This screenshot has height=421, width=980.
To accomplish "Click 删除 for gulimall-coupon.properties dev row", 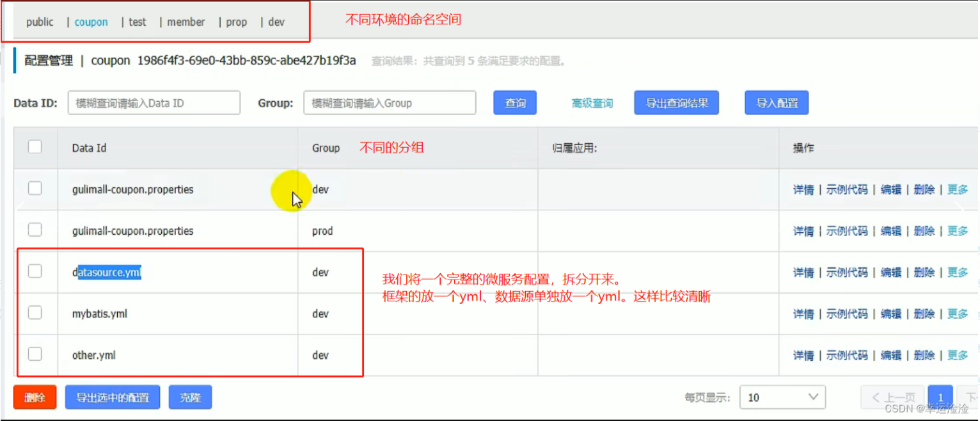I will pyautogui.click(x=924, y=189).
